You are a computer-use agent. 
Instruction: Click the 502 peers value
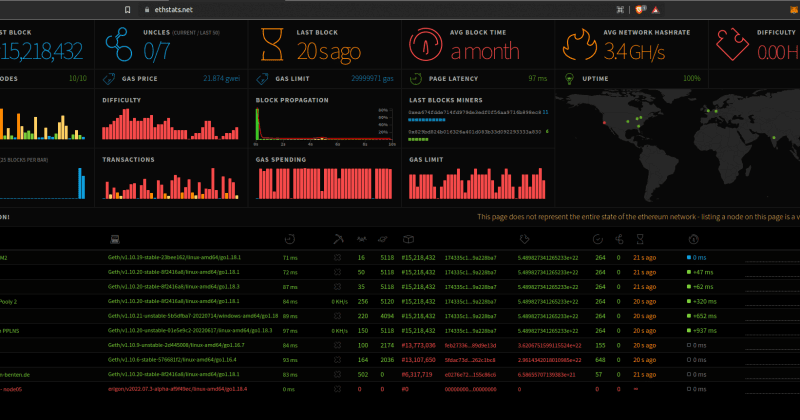(363, 375)
